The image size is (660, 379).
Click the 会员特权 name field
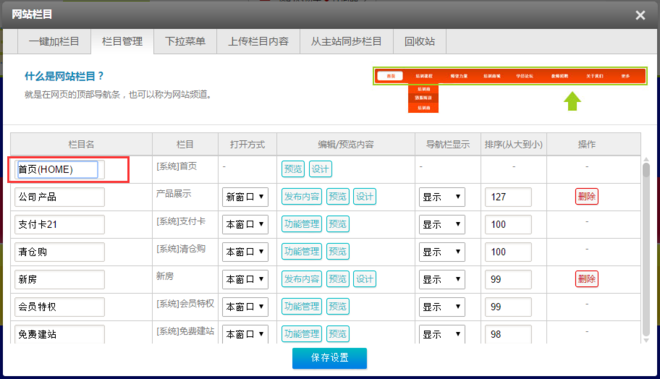59,307
